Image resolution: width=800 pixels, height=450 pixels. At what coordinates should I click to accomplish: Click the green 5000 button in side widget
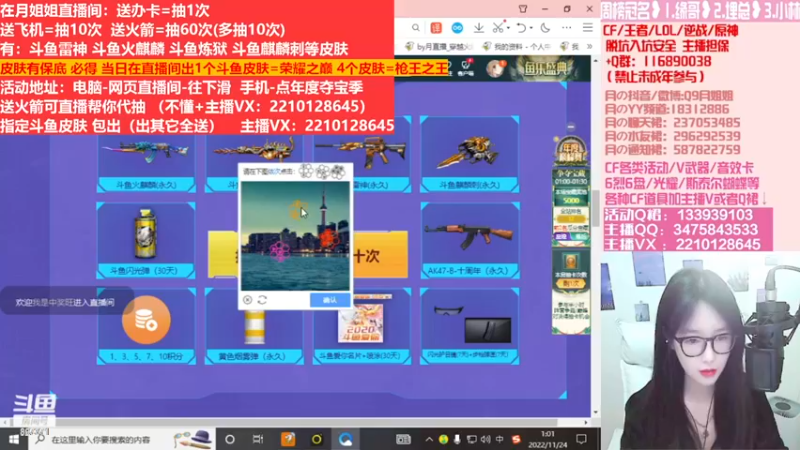click(x=571, y=201)
